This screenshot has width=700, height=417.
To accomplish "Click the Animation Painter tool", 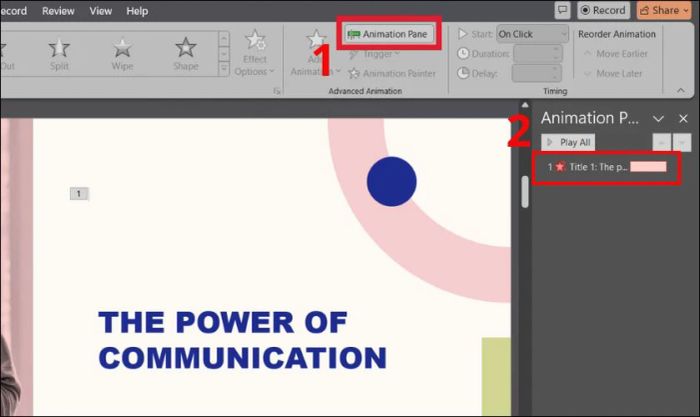I will pos(392,73).
